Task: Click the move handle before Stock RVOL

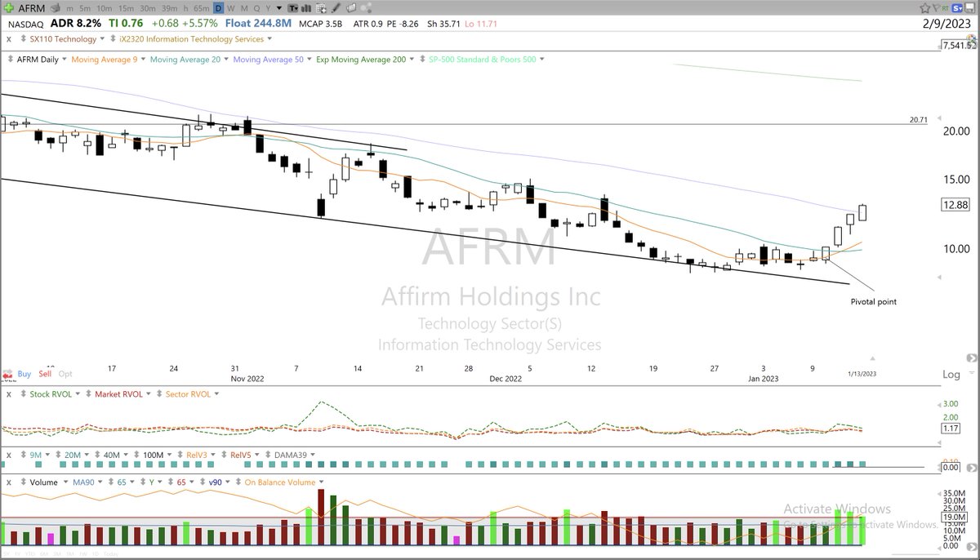Action: tap(23, 393)
